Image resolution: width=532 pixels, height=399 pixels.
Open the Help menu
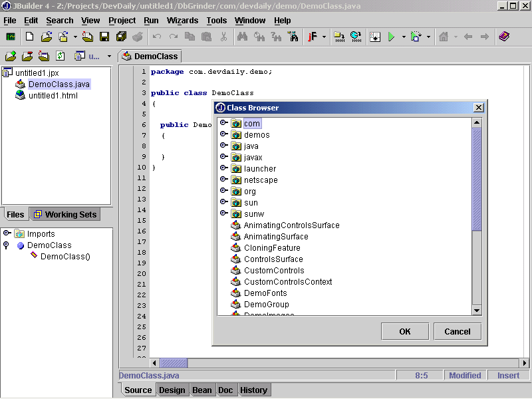(282, 21)
